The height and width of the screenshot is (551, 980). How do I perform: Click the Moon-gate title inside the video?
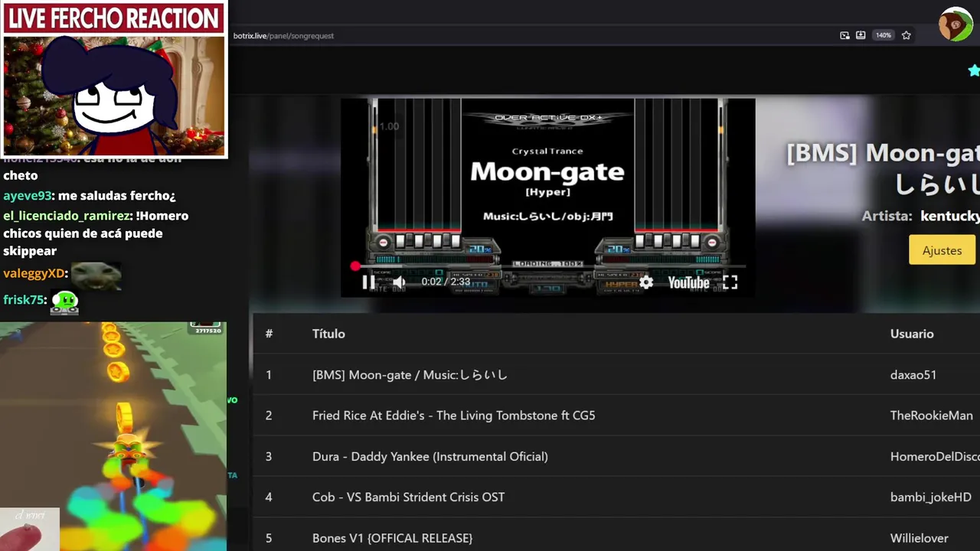click(x=547, y=171)
